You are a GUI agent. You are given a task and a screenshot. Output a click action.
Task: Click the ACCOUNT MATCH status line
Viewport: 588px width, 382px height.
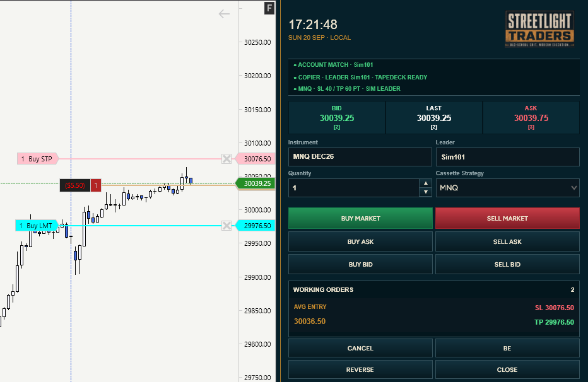[x=333, y=65]
